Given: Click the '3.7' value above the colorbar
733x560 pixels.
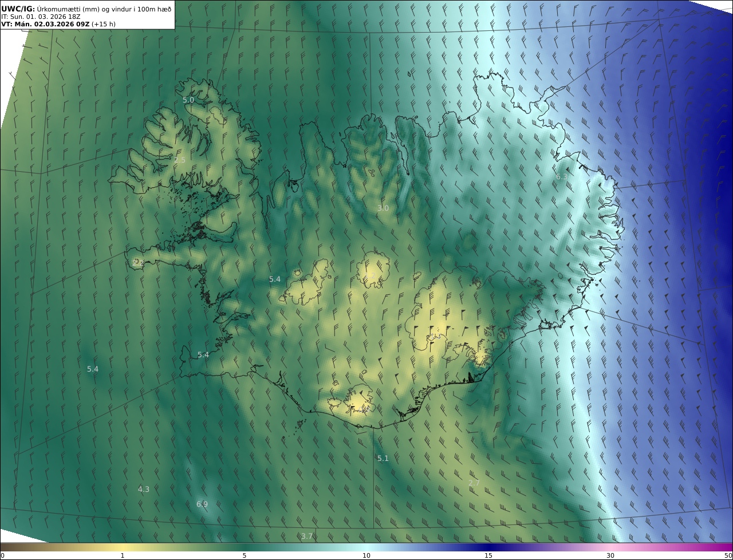Looking at the screenshot, I should click(x=307, y=536).
